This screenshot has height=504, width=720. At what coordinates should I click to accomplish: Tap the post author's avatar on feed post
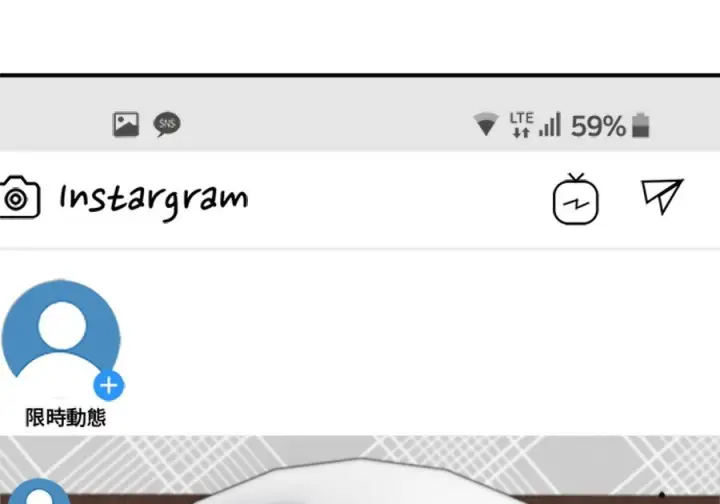pyautogui.click(x=39, y=491)
